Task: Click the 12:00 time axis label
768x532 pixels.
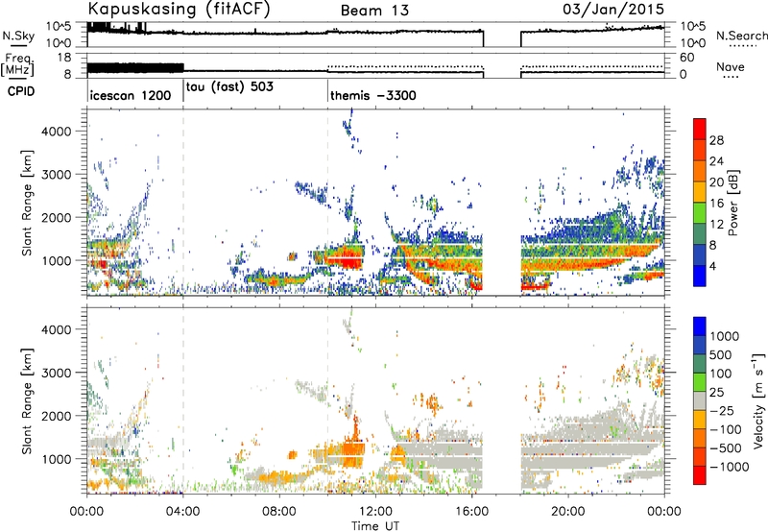Action: (375, 512)
